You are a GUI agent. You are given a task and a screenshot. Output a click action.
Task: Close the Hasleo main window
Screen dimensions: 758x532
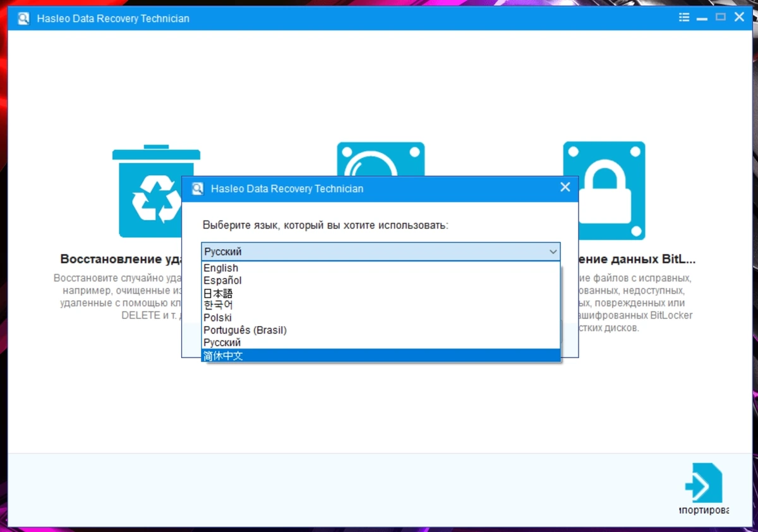point(739,18)
